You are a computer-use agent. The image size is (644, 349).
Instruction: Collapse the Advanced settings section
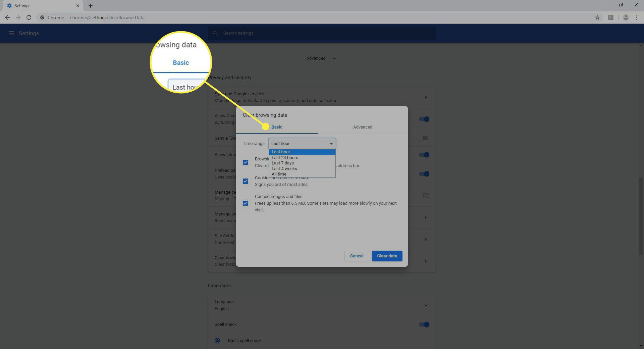321,58
